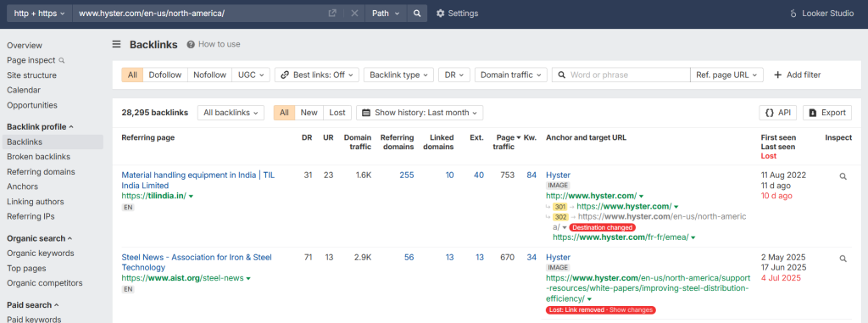Open Referring domains in the sidebar
868x323 pixels.
click(41, 172)
